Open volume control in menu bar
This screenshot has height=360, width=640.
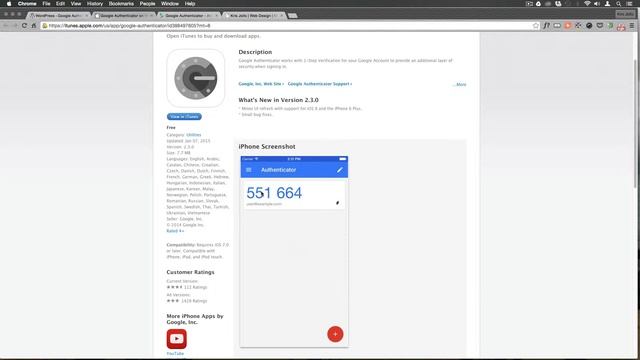coord(597,4)
